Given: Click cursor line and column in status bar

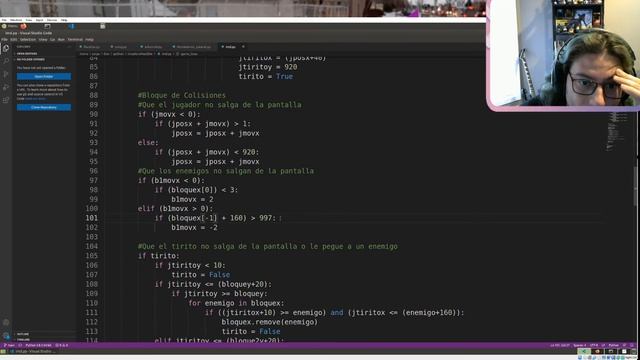Looking at the screenshot, I should tap(560, 345).
